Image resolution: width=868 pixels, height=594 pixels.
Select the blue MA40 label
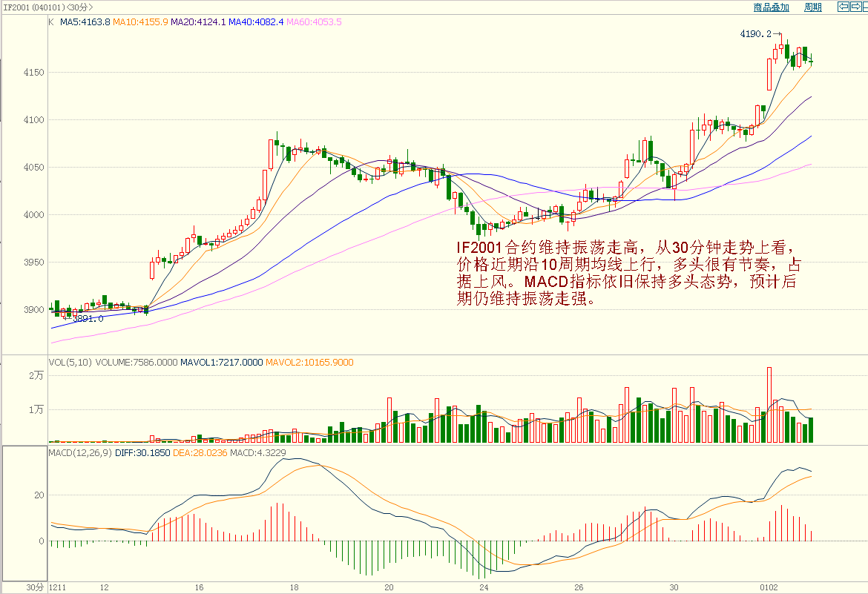click(x=256, y=22)
